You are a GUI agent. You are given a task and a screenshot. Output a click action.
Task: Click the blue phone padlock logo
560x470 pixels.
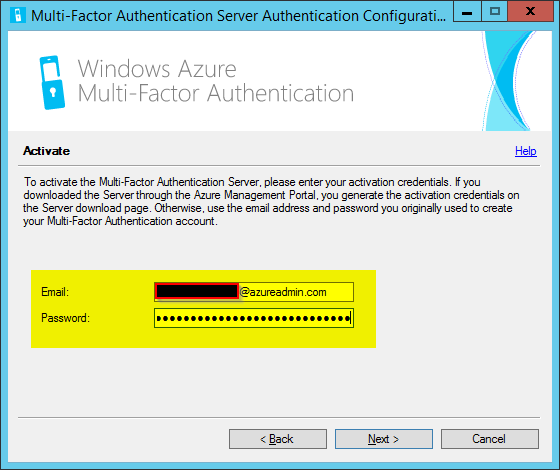point(52,82)
